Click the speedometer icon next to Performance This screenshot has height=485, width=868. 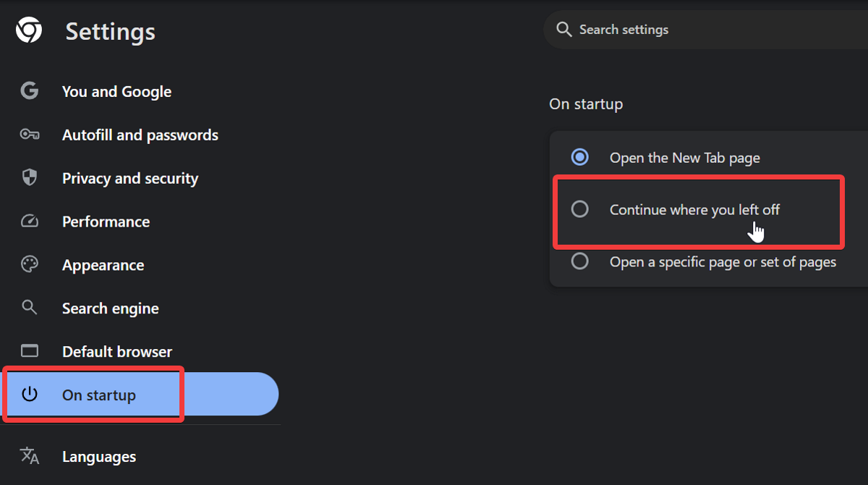point(29,221)
